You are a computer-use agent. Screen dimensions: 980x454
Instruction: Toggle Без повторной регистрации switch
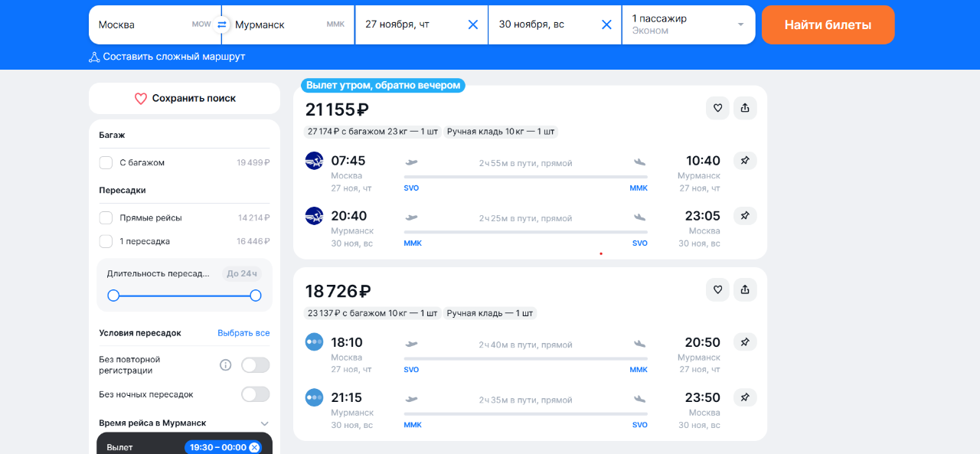coord(256,365)
